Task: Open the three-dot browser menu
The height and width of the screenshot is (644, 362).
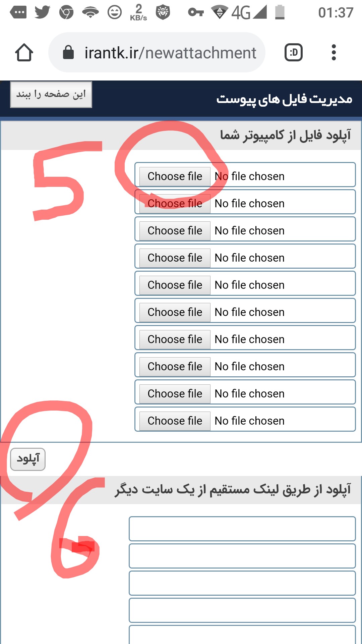Action: 334,52
